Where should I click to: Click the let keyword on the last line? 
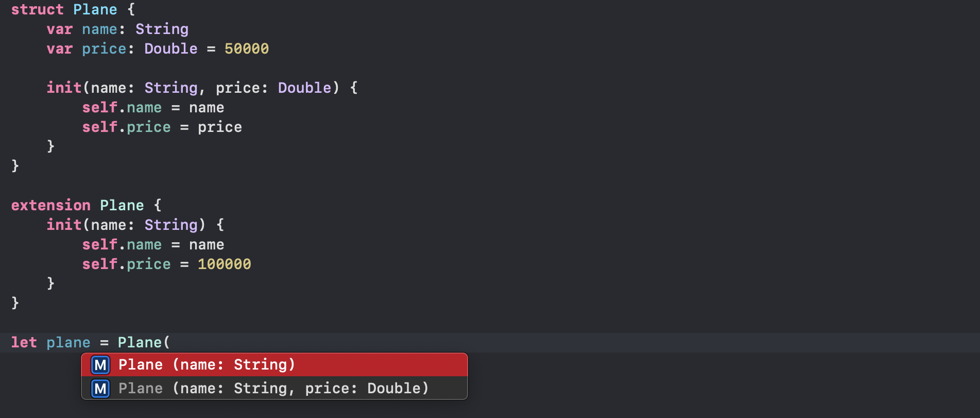tap(24, 342)
